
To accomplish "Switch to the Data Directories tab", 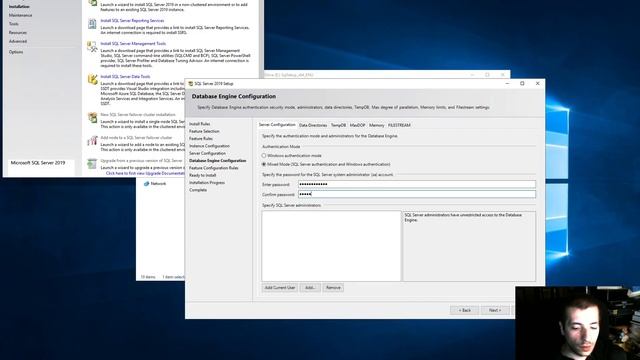I will (313, 125).
